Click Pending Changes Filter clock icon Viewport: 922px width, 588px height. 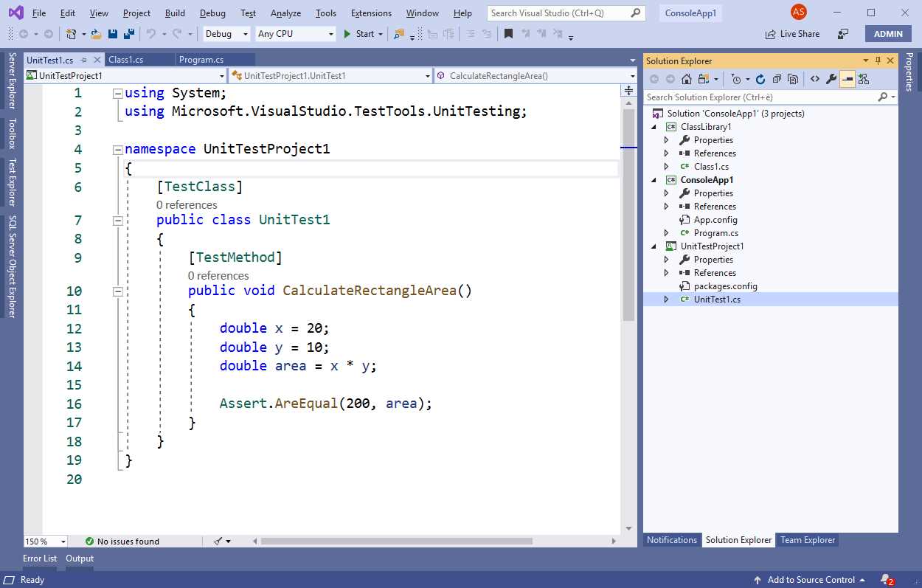coord(735,79)
